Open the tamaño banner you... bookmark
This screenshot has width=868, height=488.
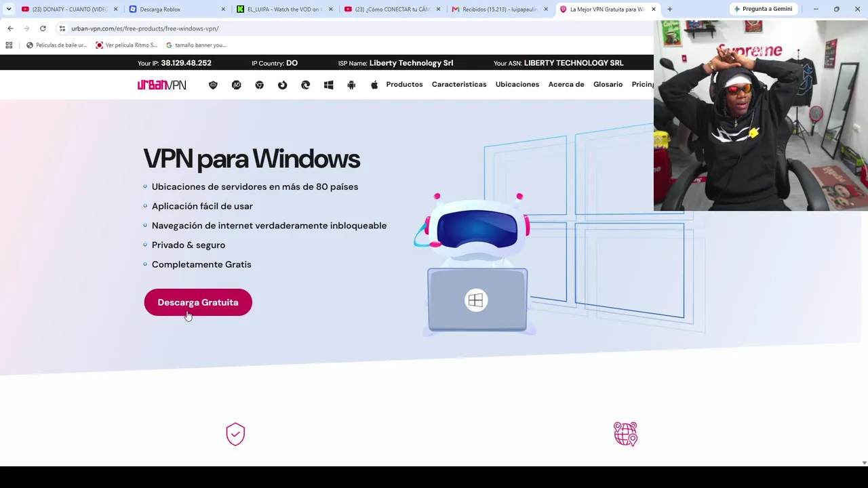197,45
